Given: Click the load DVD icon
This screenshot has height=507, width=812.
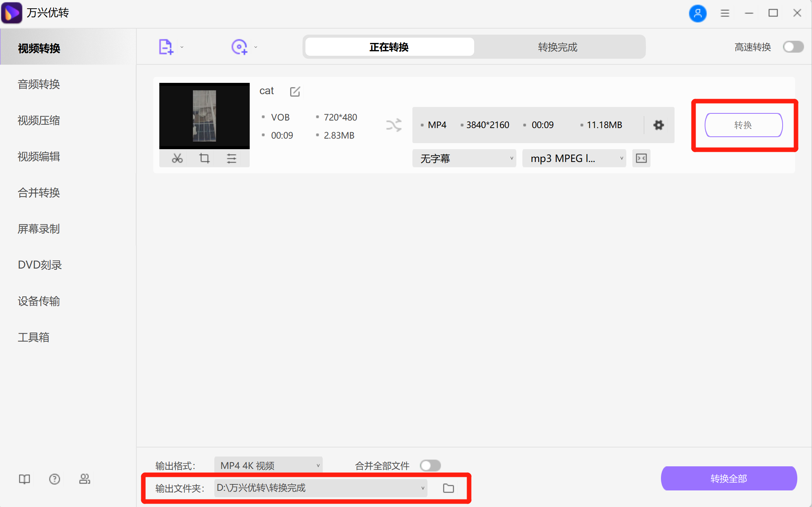Looking at the screenshot, I should 240,46.
